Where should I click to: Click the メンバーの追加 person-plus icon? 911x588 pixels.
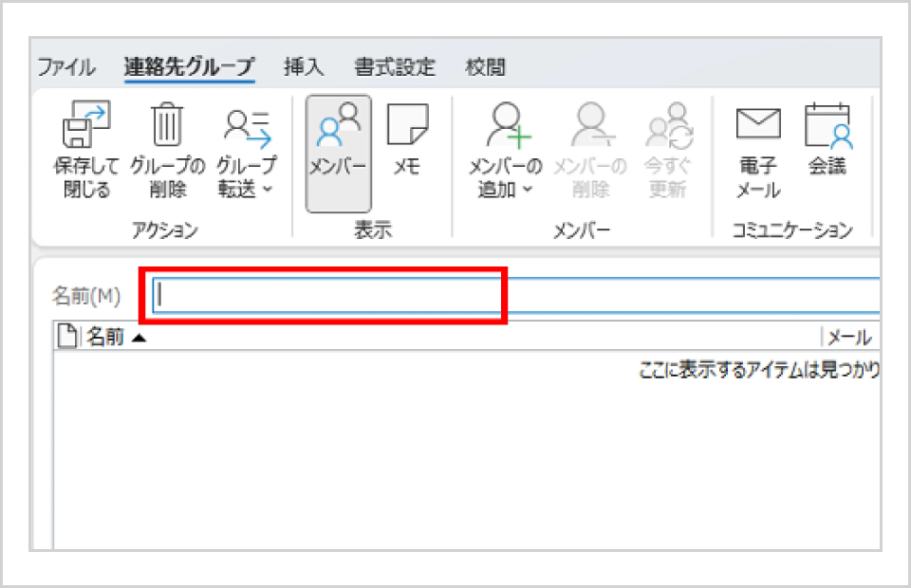coord(508,124)
